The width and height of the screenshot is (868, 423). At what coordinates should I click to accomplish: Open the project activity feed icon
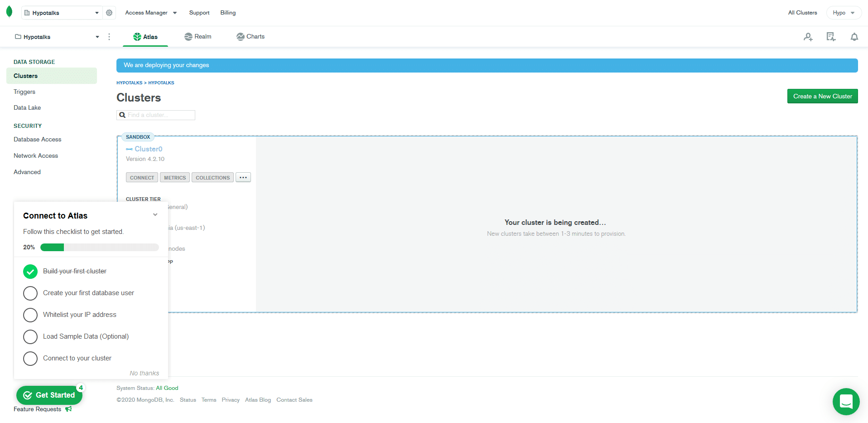pos(831,37)
